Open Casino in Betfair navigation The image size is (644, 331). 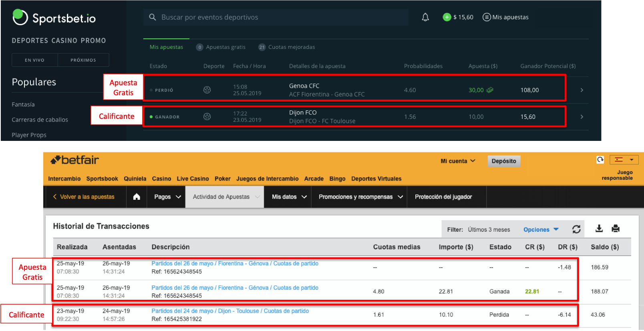161,179
